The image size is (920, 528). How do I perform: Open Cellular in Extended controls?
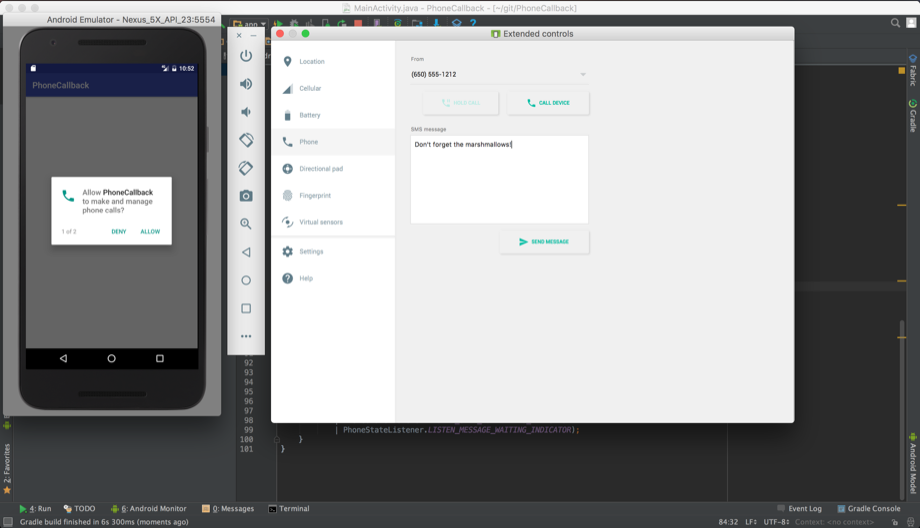(x=333, y=89)
